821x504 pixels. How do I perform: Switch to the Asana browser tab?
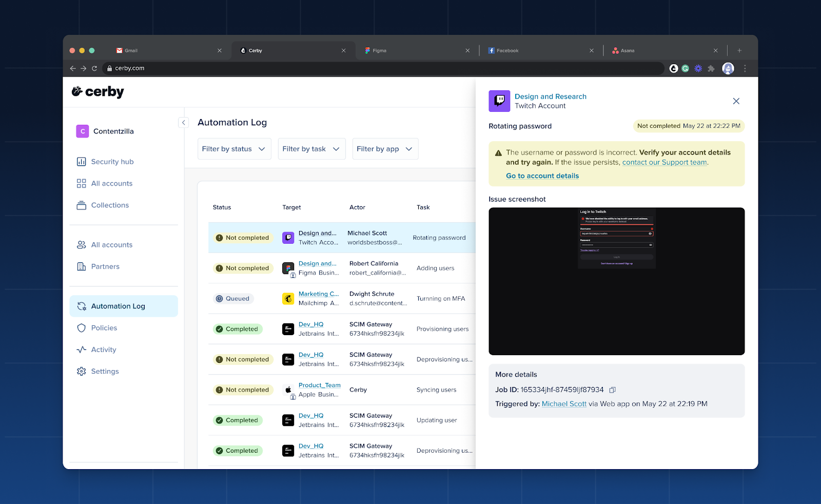coord(665,51)
